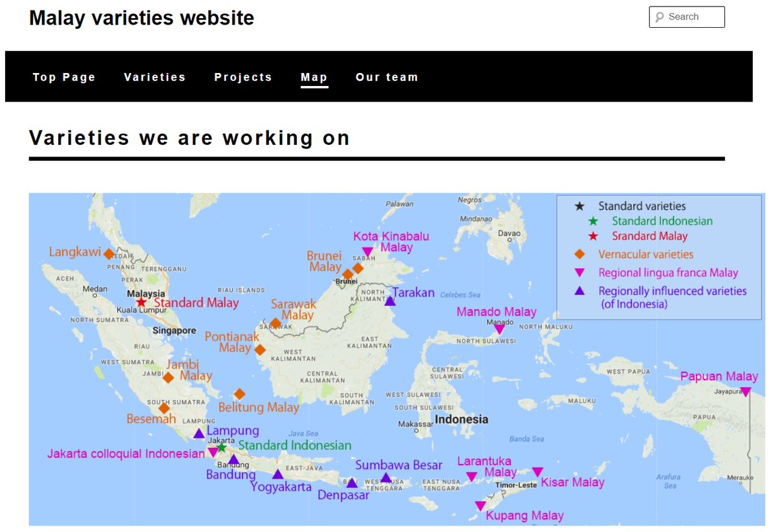776x532 pixels.
Task: Select the Kota Kinabalu Malay pink triangle
Action: pos(367,251)
